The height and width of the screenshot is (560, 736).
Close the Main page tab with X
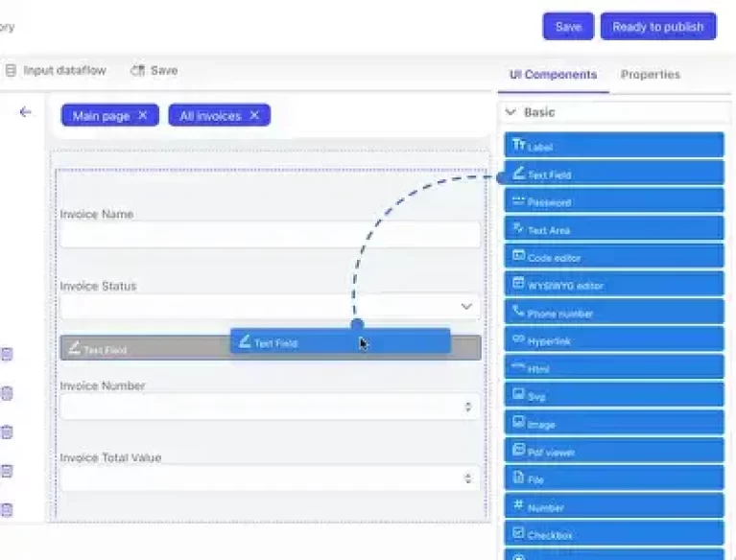[143, 115]
